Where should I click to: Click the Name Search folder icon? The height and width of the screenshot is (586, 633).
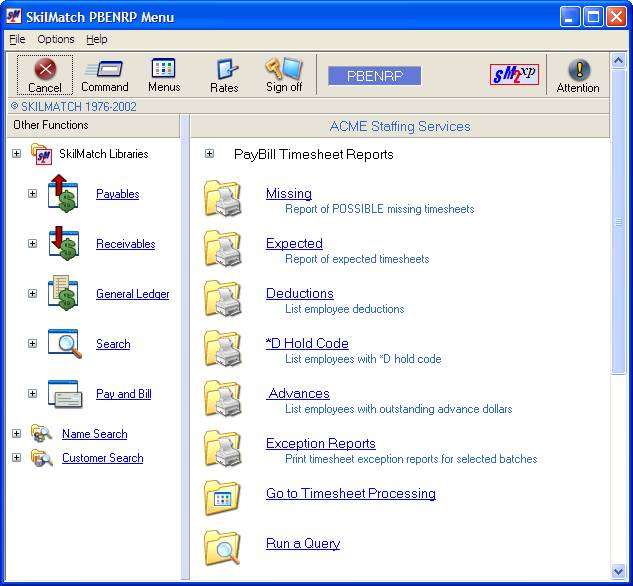click(42, 434)
